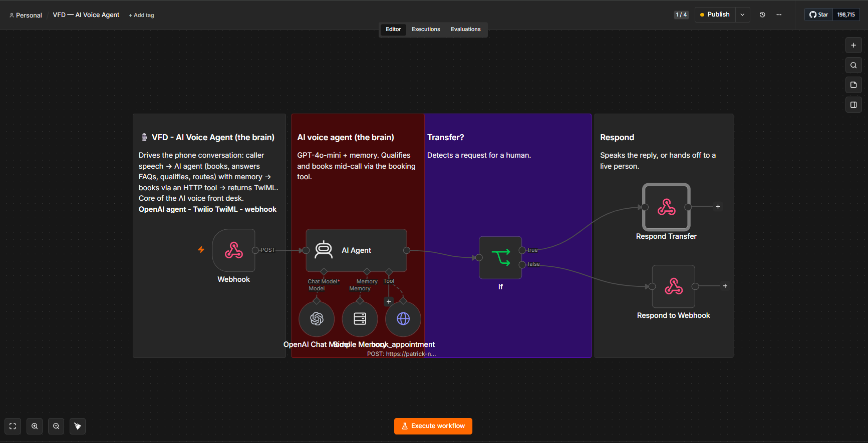Screen dimensions: 868x443
Task: Click the AI Agent Memory connector
Action: point(367,272)
